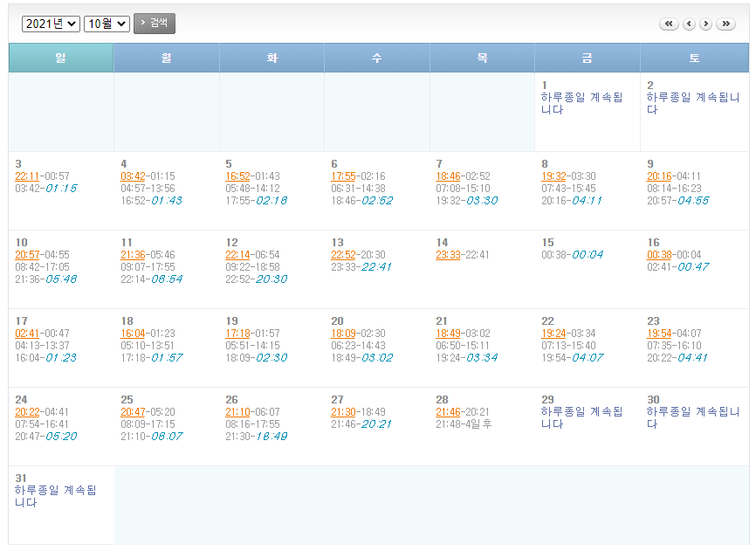Screen dimensions: 756x551
Task: Open the 22:52 link on day 13
Action: point(343,255)
